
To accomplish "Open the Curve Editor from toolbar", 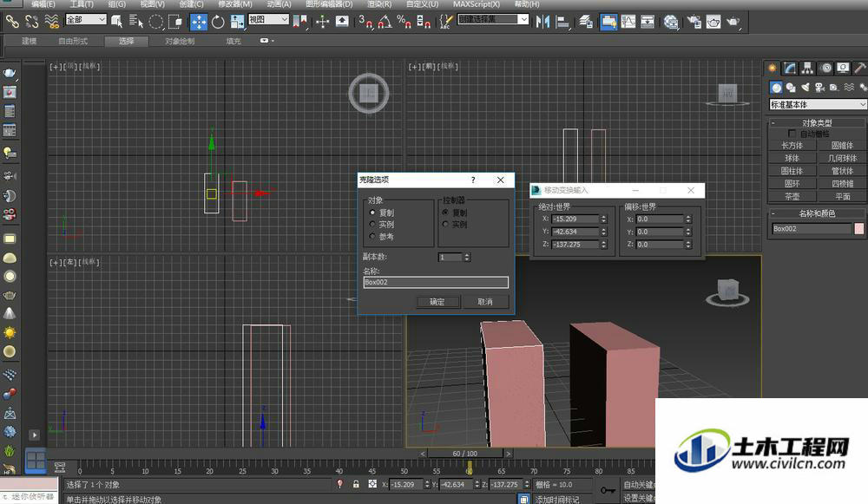I will pyautogui.click(x=628, y=22).
